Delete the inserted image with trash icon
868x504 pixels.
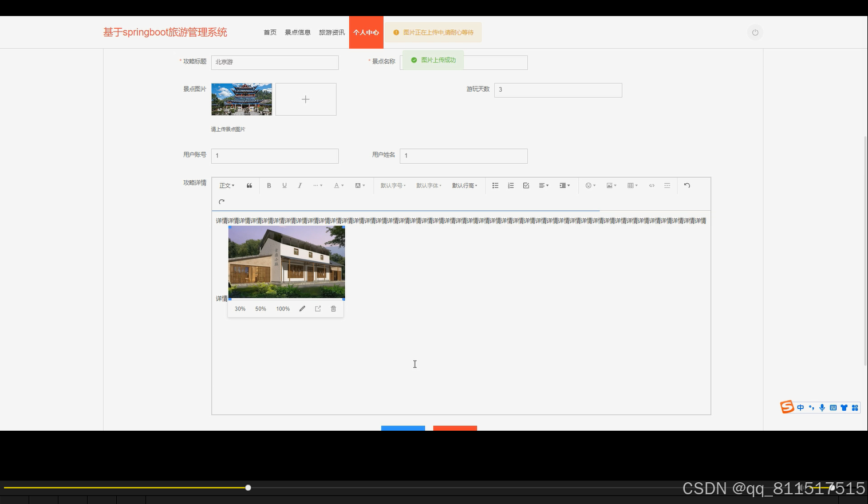[333, 309]
